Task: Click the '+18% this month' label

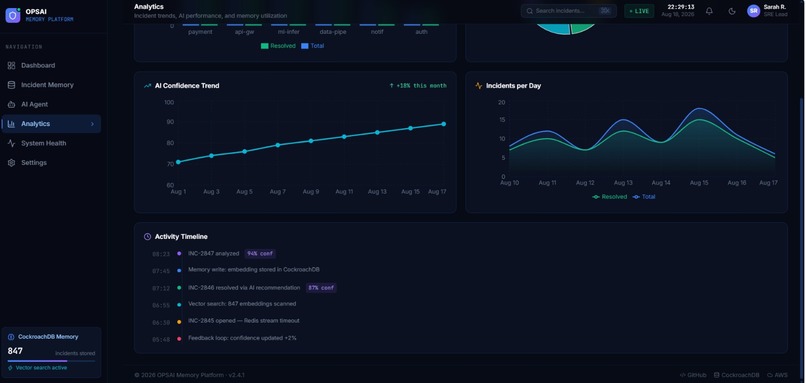Action: (x=418, y=86)
